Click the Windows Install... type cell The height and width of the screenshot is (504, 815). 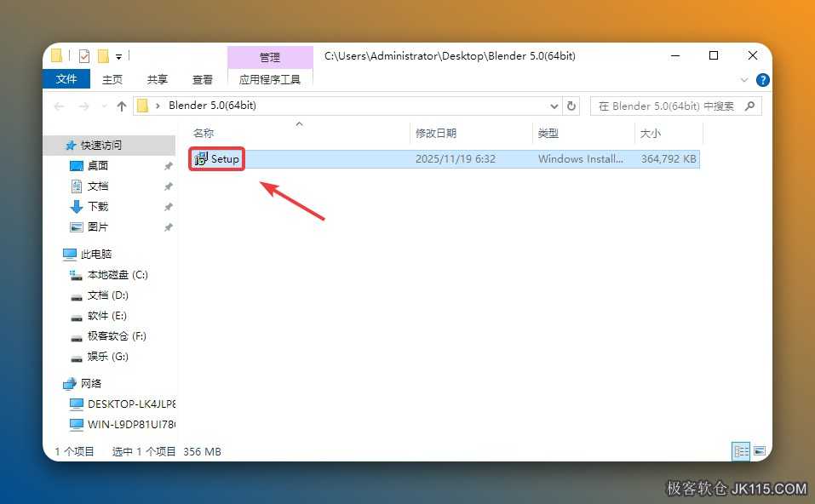click(x=581, y=159)
